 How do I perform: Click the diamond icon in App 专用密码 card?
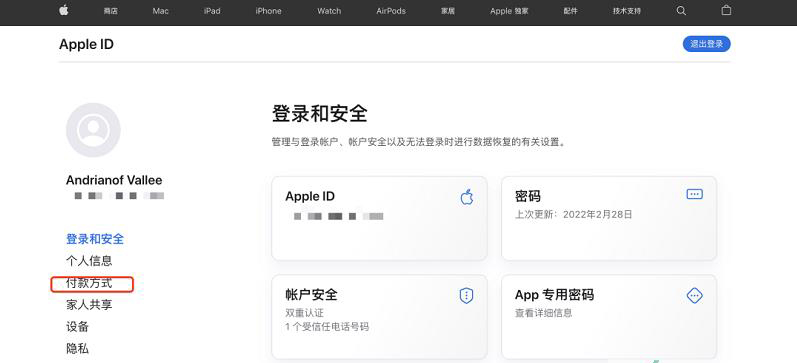pyautogui.click(x=694, y=295)
